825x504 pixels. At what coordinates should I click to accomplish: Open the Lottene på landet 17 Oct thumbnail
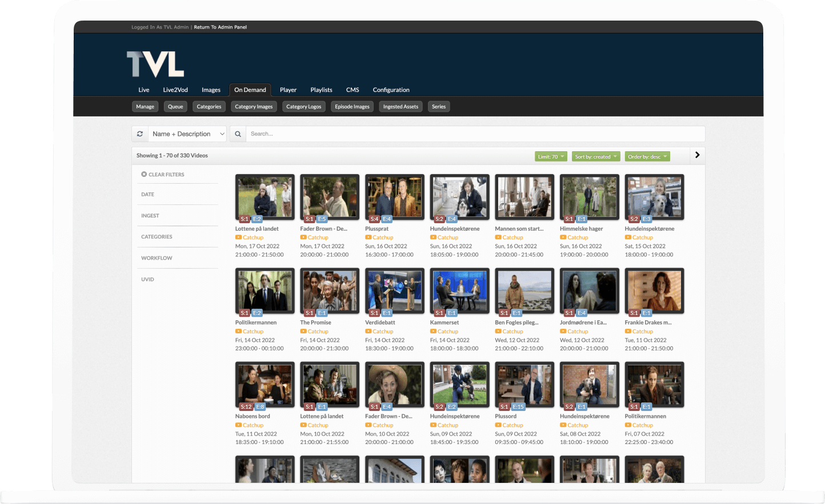265,197
